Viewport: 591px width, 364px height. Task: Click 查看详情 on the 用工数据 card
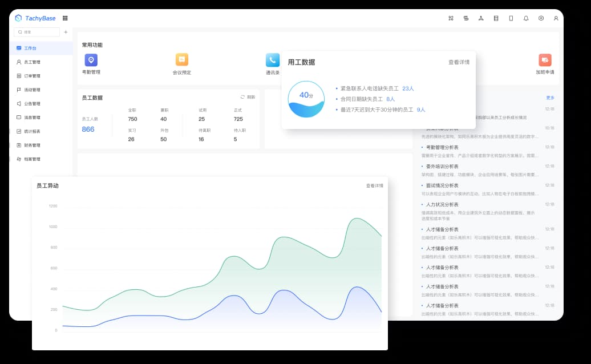459,62
